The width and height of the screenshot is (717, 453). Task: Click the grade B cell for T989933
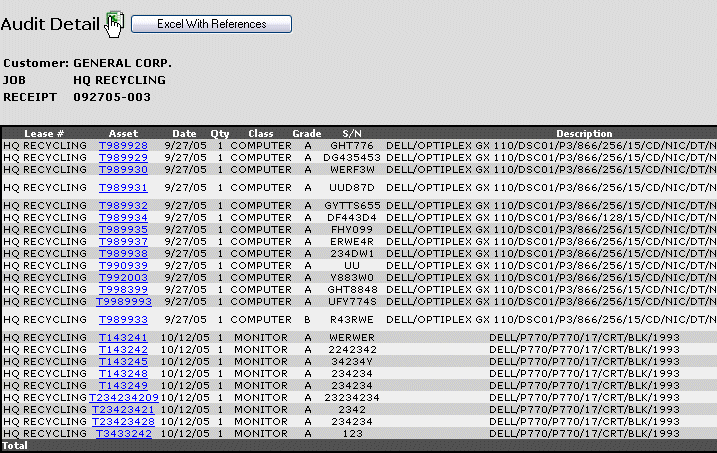tap(307, 320)
